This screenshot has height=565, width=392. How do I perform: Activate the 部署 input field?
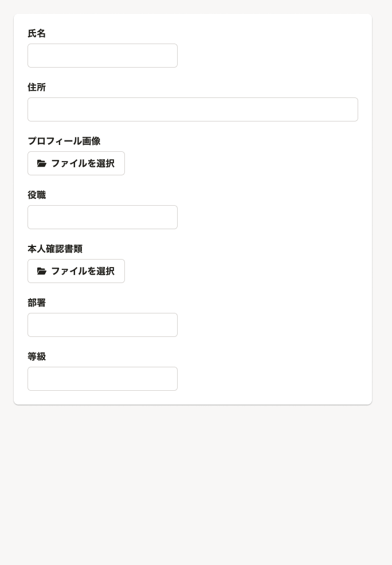103,325
